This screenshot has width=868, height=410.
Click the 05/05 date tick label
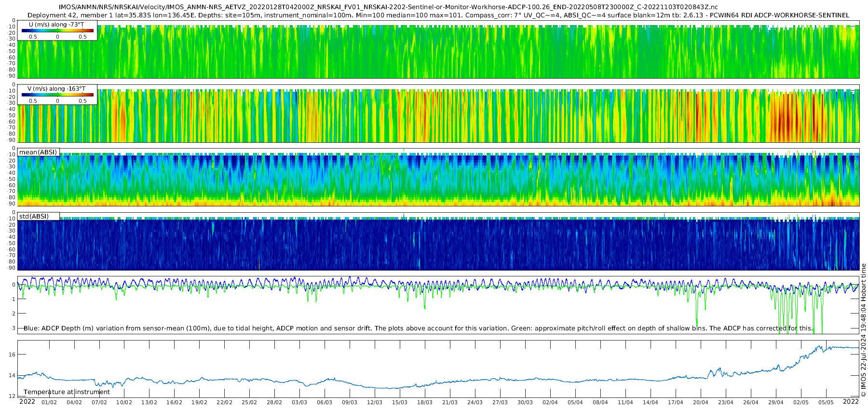click(827, 402)
